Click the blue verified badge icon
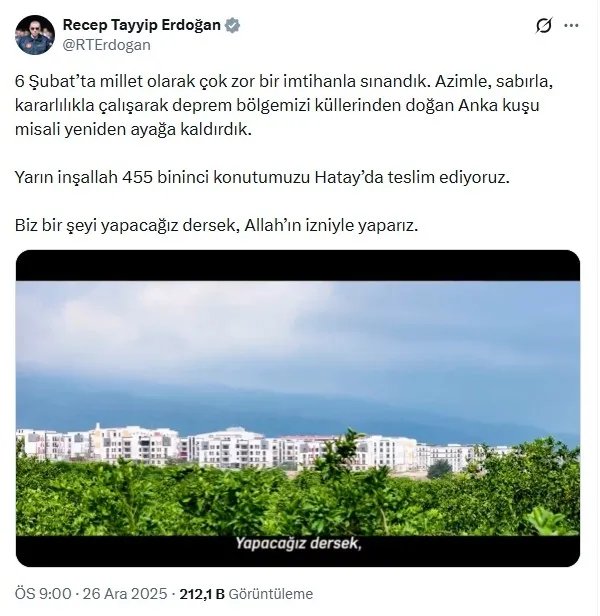The image size is (600, 616). click(233, 25)
